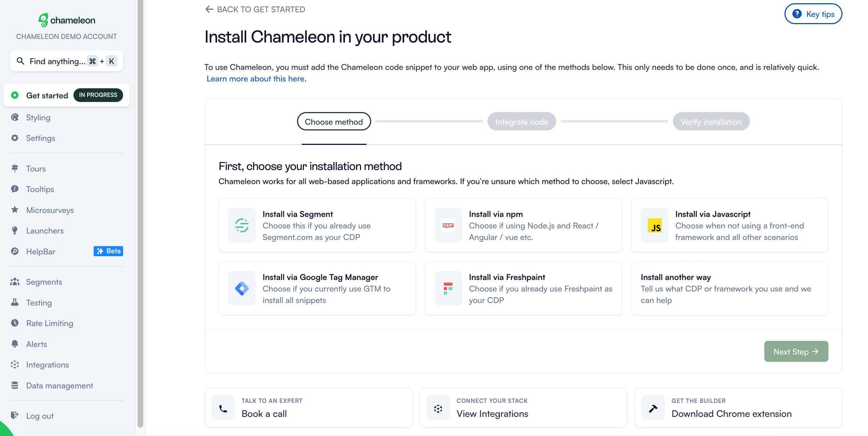Click Download Chrome extension
The image size is (868, 436).
pyautogui.click(x=732, y=414)
